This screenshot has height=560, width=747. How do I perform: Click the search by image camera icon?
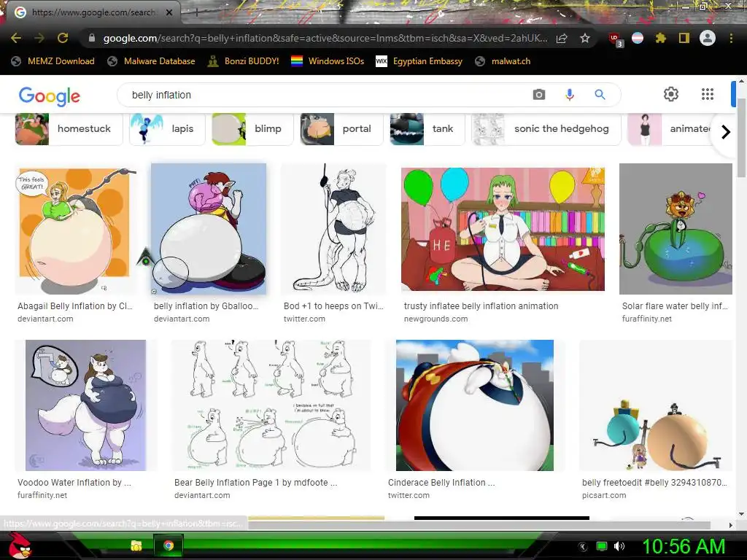tap(539, 95)
